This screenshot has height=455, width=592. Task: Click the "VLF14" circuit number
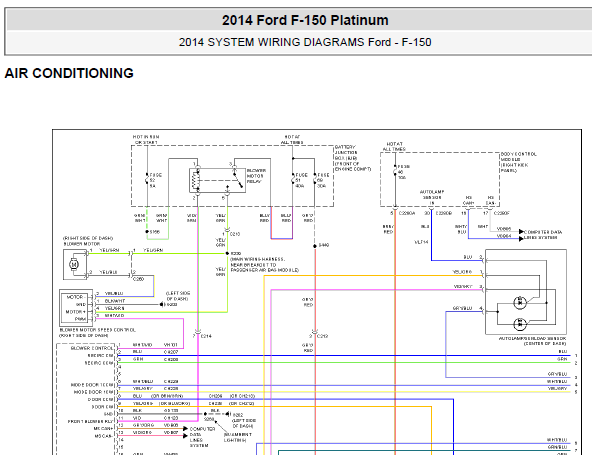[421, 242]
